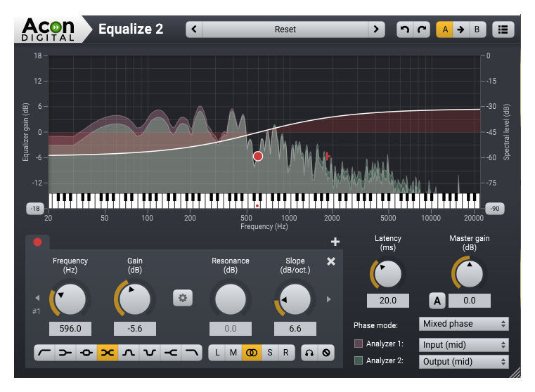Select the notch filter type
This screenshot has height=392, width=535.
click(x=150, y=353)
